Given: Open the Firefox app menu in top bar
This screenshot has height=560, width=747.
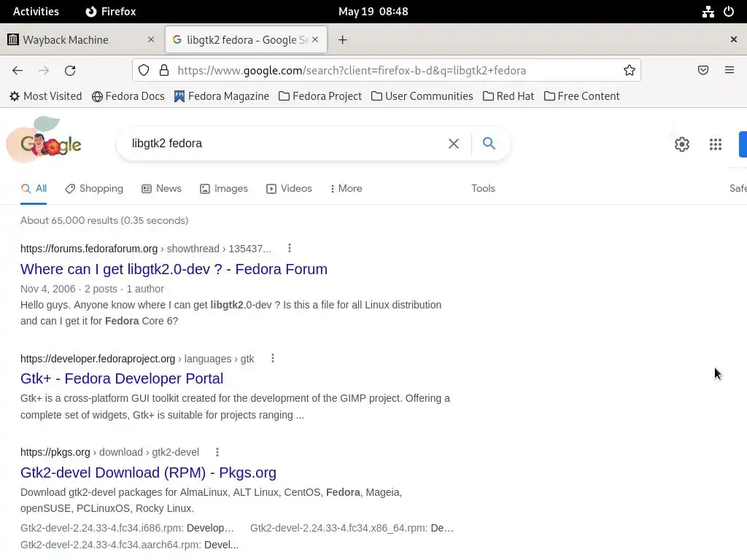Looking at the screenshot, I should point(111,12).
